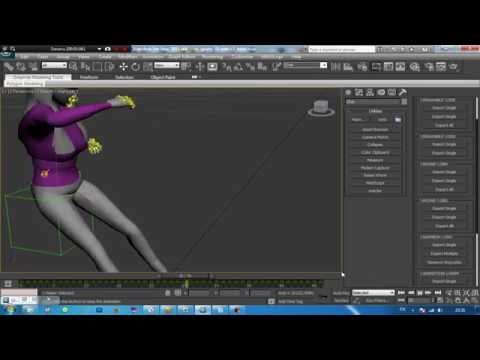Viewport: 480px width, 360px height.
Task: Open the Rendering menu
Action: pos(212,57)
